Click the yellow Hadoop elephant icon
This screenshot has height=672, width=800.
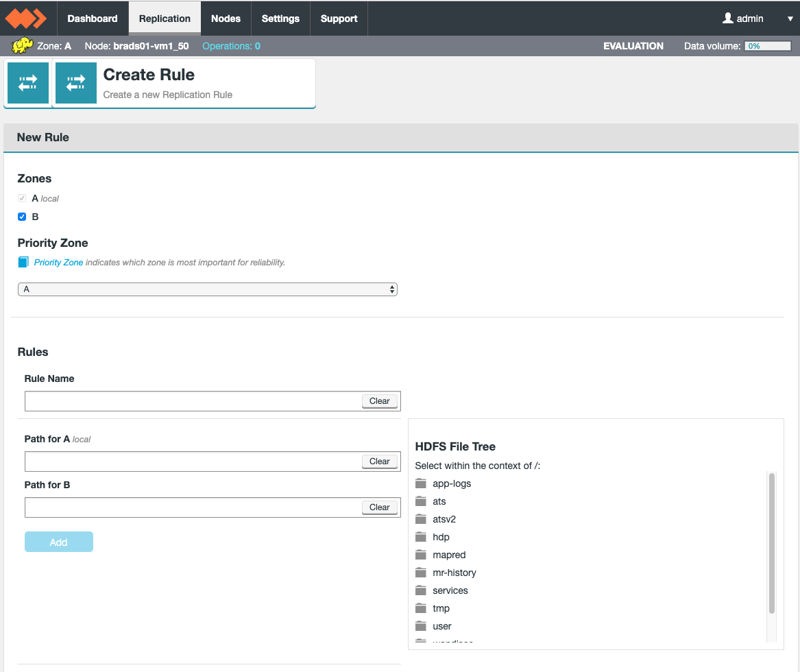click(22, 46)
